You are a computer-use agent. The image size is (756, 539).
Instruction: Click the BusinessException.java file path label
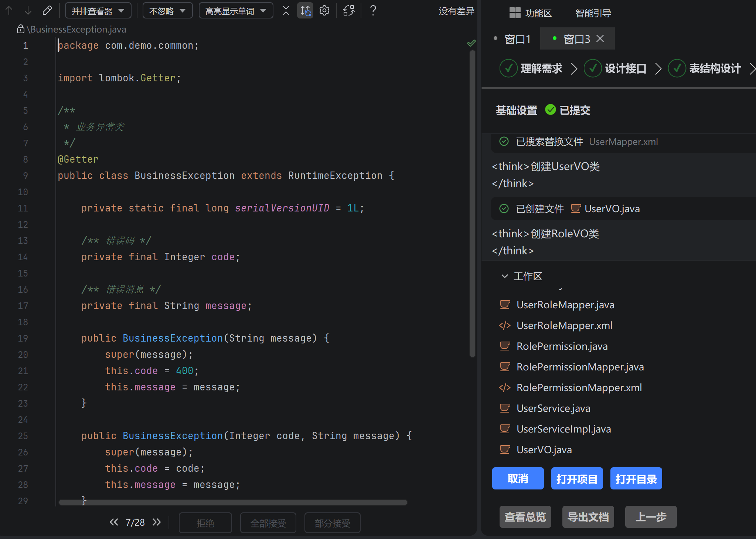tap(76, 29)
